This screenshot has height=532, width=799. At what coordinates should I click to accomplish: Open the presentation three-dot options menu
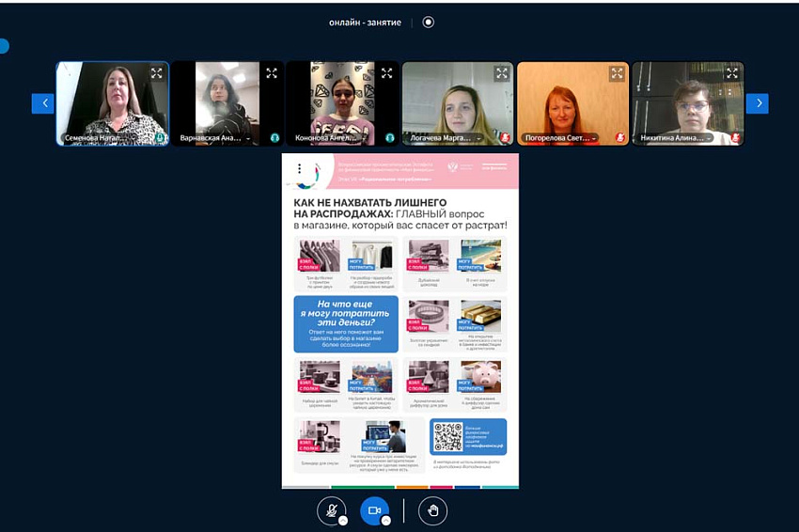299,169
